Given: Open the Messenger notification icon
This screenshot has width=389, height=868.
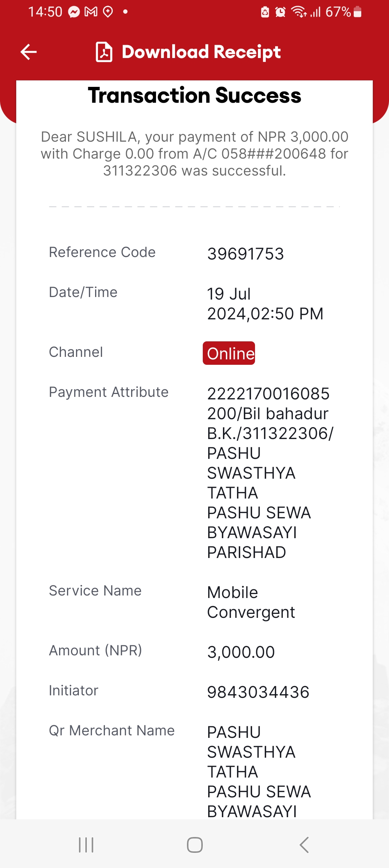Looking at the screenshot, I should [74, 12].
